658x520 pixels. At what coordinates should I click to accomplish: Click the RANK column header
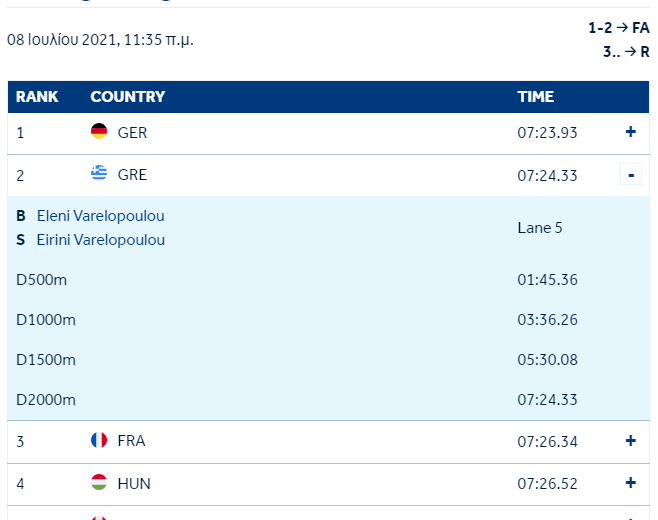point(37,97)
